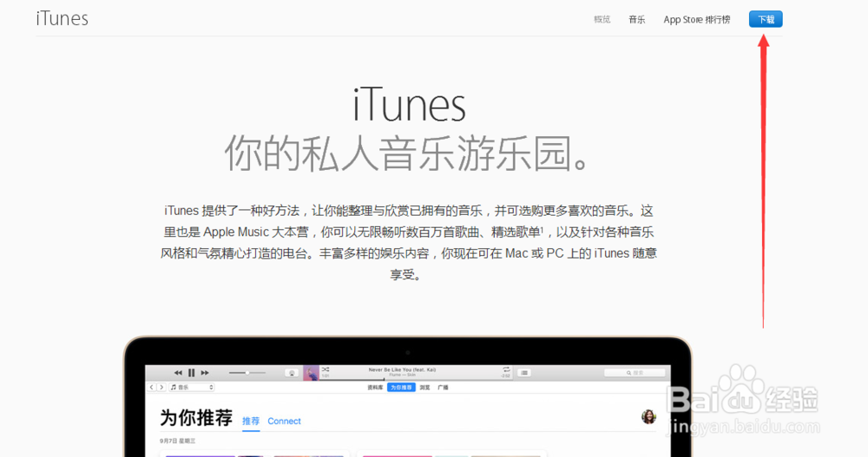This screenshot has height=457, width=868.
Task: Switch to the 资料库 tab
Action: click(375, 388)
